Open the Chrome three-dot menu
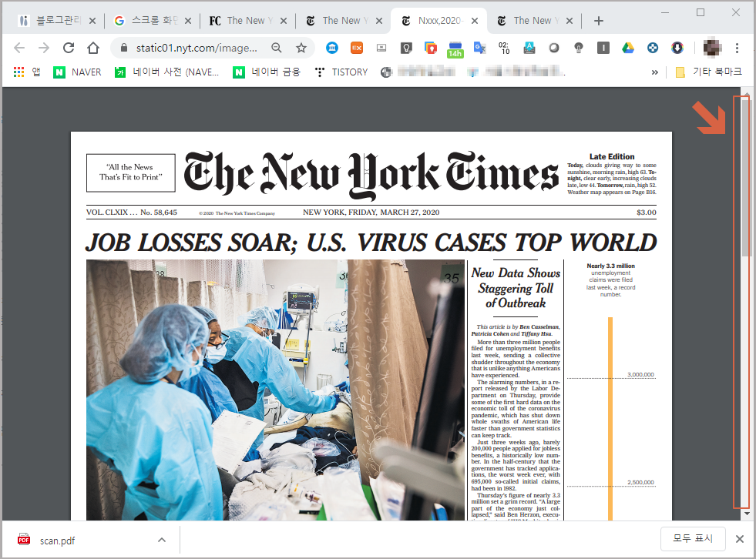This screenshot has height=559, width=756. [737, 48]
